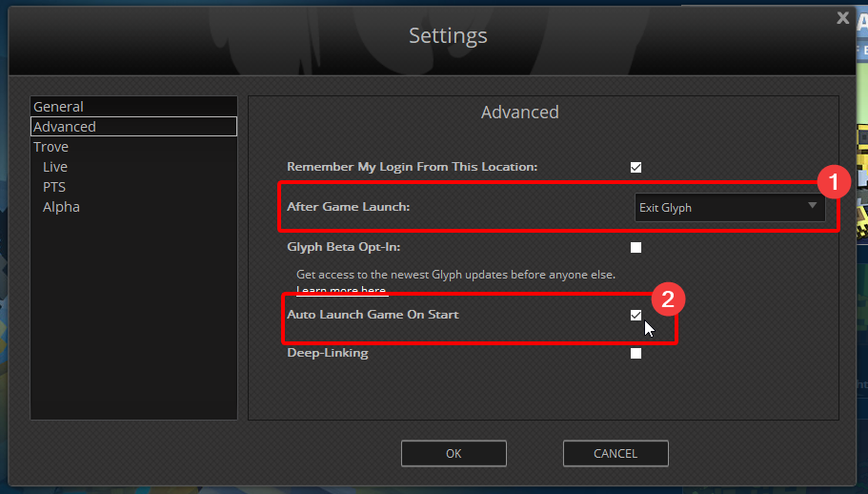868x494 pixels.
Task: Click the 'Glyph Beta Opt-In:' label
Action: (344, 247)
